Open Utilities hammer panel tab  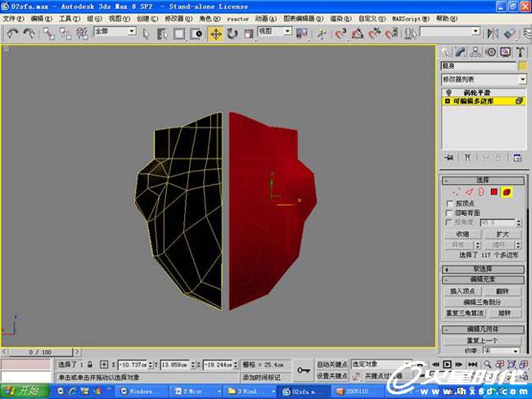(x=521, y=52)
